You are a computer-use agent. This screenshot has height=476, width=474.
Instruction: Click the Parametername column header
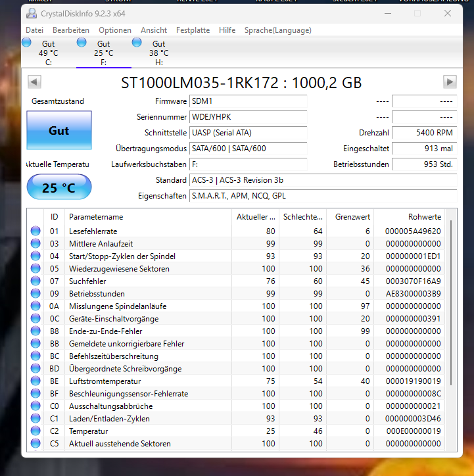pos(149,217)
